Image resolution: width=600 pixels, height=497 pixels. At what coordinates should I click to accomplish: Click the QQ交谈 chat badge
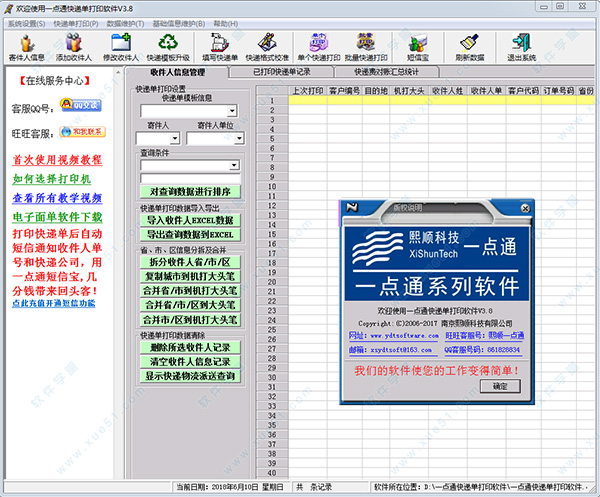pyautogui.click(x=81, y=105)
